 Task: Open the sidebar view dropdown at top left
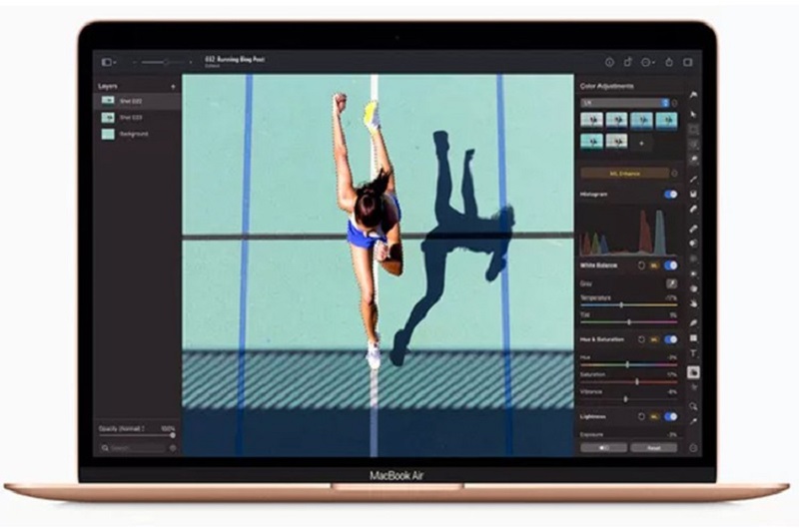point(109,62)
